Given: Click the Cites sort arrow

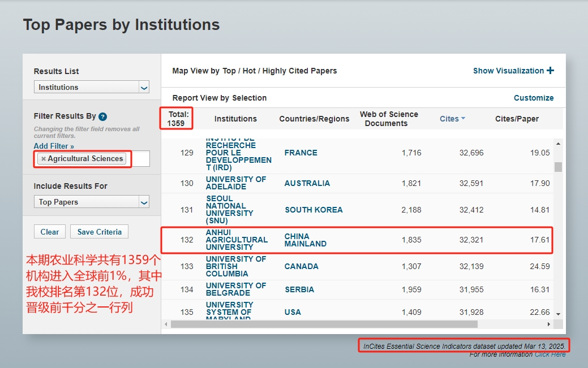Looking at the screenshot, I should [x=463, y=119].
